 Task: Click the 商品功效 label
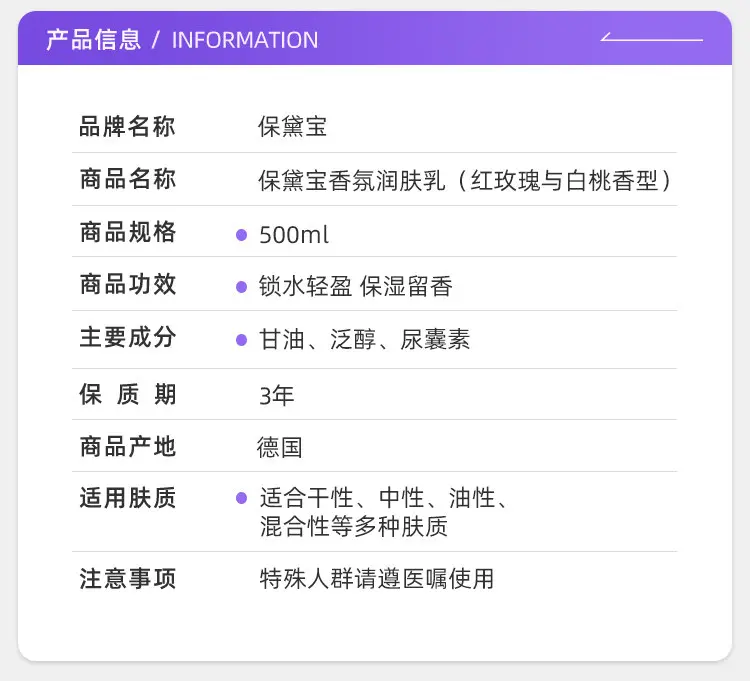tap(128, 285)
